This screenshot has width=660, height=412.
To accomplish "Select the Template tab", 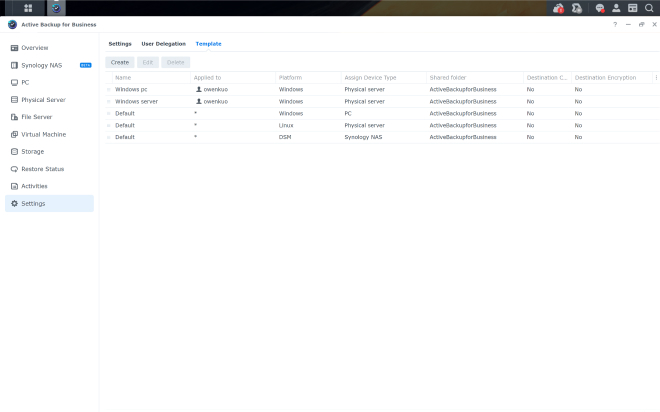I will [x=208, y=44].
